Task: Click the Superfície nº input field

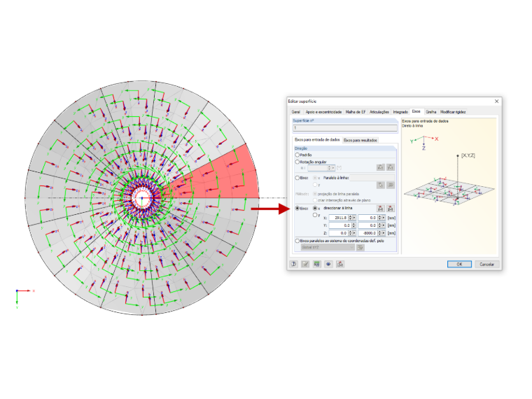Action: (344, 128)
